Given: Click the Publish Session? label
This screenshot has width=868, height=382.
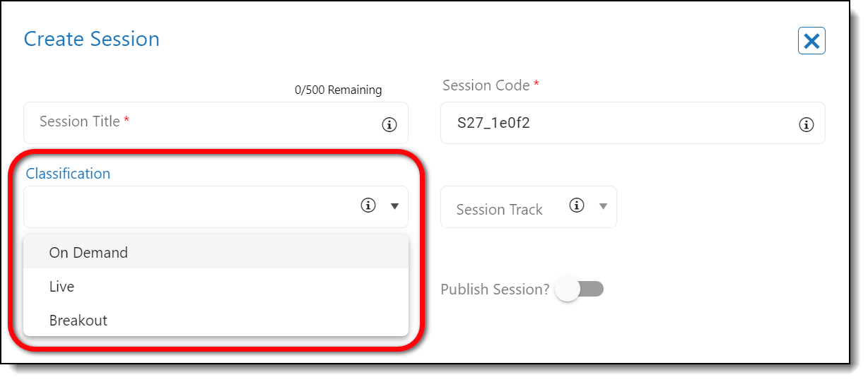Looking at the screenshot, I should click(495, 290).
